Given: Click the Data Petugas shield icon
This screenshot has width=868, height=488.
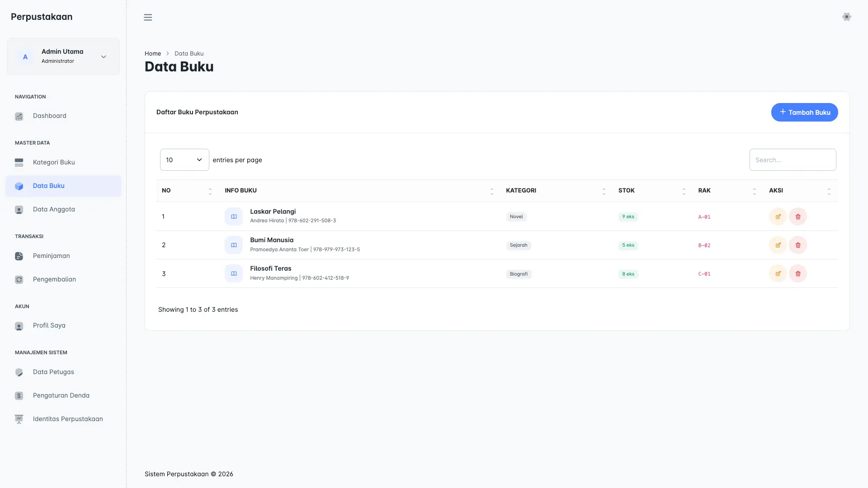Looking at the screenshot, I should click(19, 372).
